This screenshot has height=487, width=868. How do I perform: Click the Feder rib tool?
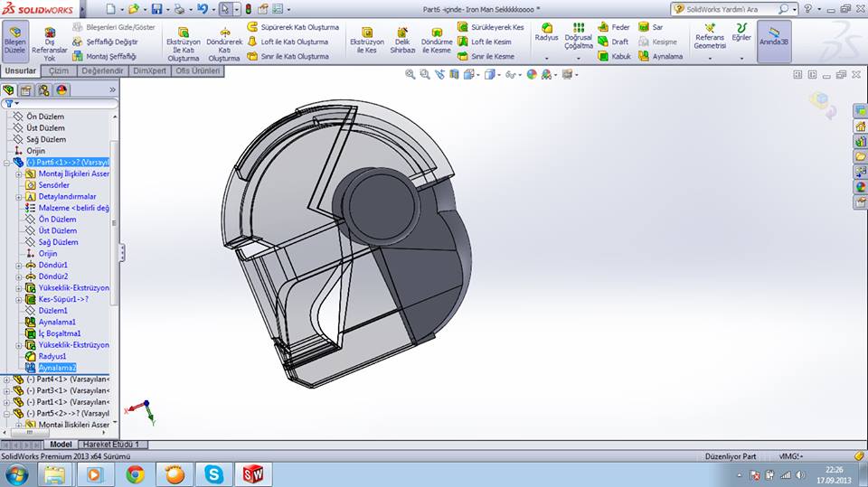(x=613, y=27)
